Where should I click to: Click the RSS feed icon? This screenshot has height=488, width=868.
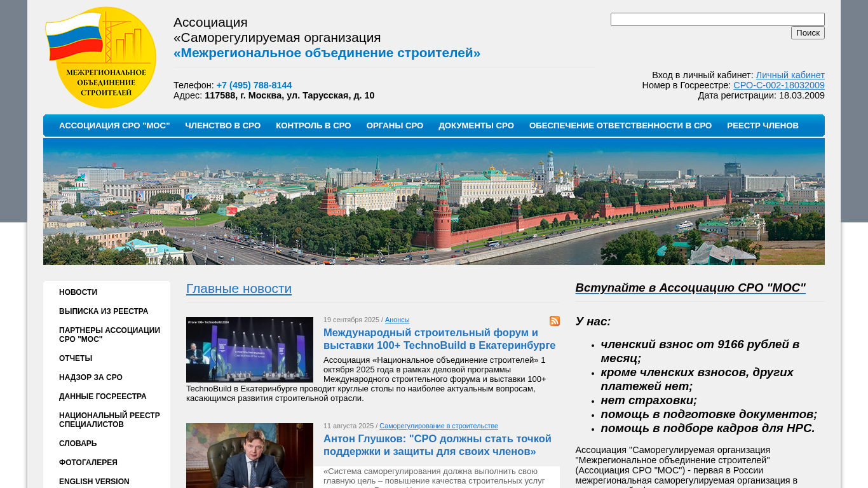[555, 321]
